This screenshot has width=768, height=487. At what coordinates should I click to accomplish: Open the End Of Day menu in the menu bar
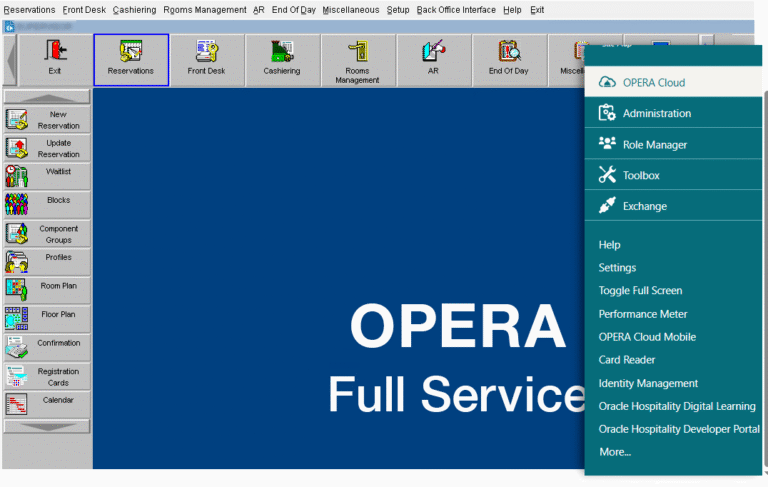pyautogui.click(x=294, y=10)
